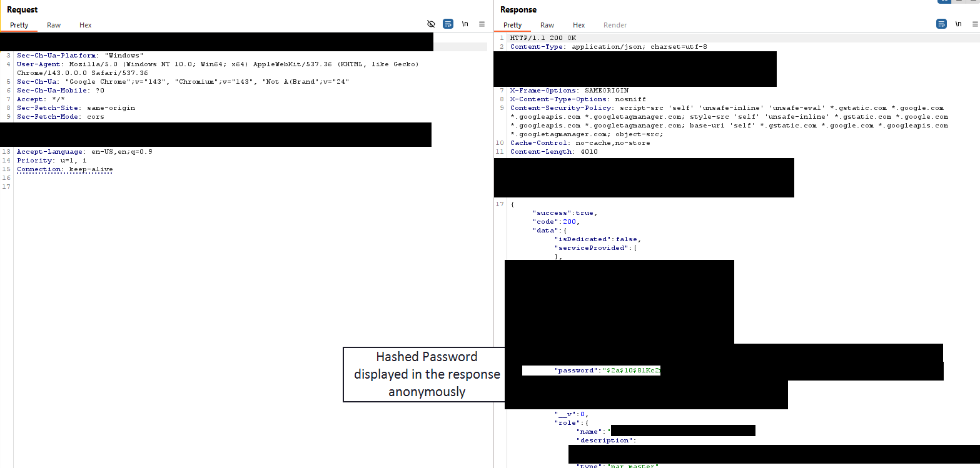Click the Connection: keep-alive header line
The width and height of the screenshot is (980, 468).
[x=64, y=169]
